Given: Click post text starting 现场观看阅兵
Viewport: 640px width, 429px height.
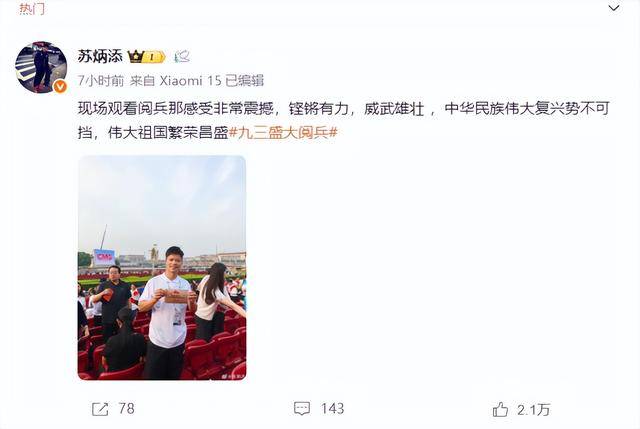Looking at the screenshot, I should (x=343, y=109).
